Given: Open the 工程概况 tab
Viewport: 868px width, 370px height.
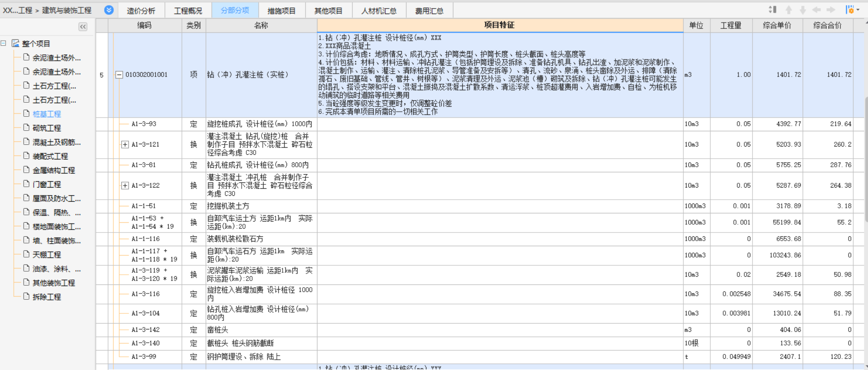Looking at the screenshot, I should (x=188, y=11).
